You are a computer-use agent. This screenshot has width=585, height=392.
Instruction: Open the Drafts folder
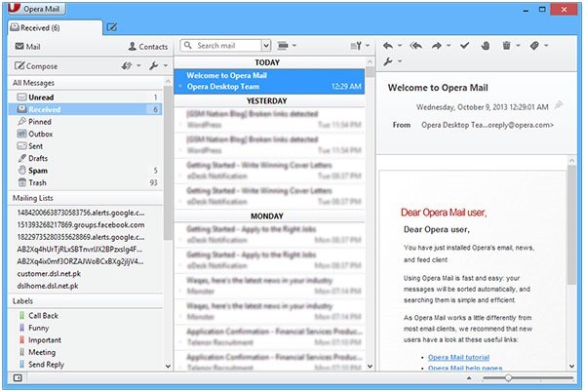coord(86,159)
